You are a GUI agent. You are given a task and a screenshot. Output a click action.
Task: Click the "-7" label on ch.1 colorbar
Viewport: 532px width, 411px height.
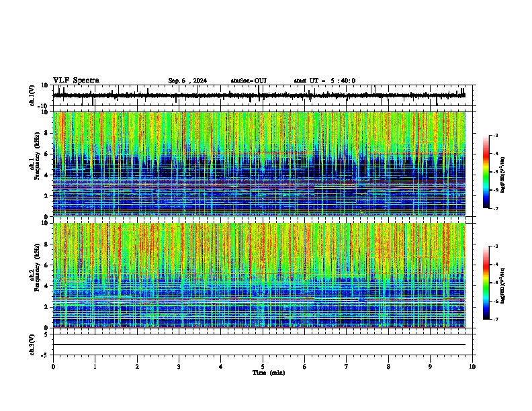[x=496, y=208]
